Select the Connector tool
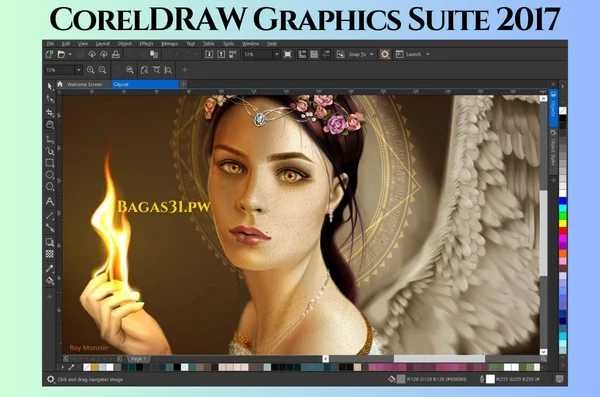 click(49, 228)
